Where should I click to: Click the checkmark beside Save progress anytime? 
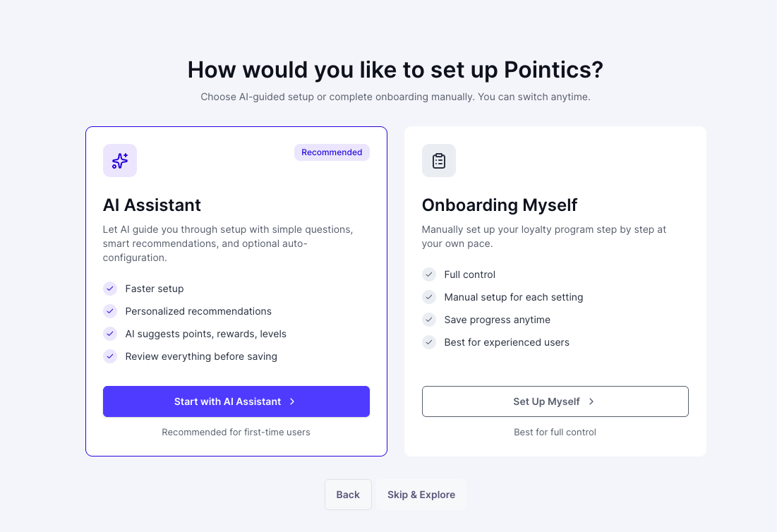(x=429, y=320)
